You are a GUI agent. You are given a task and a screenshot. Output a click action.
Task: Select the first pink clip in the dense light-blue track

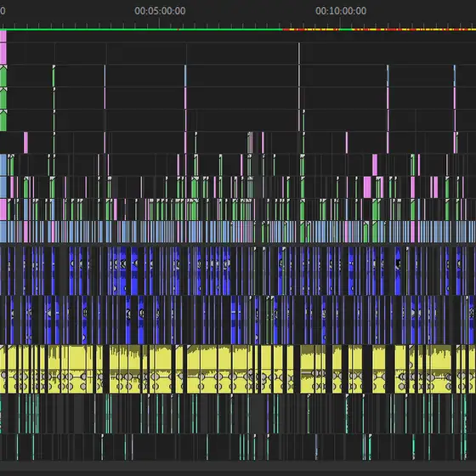click(25, 231)
